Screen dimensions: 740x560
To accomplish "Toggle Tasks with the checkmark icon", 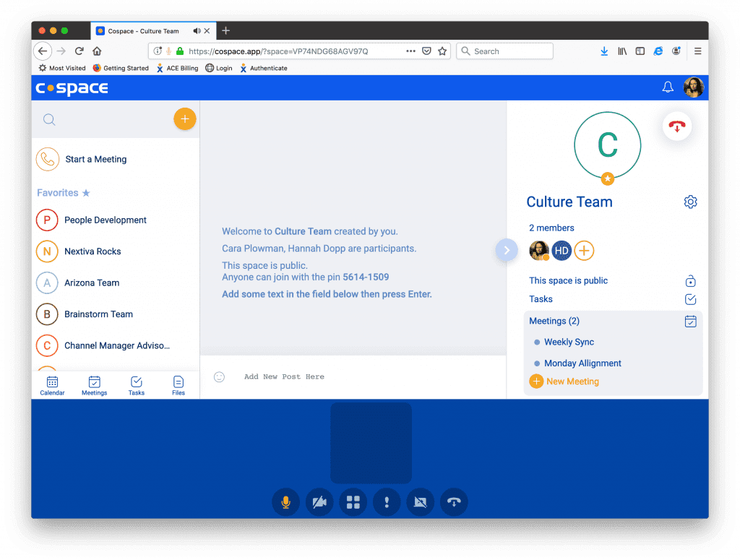I will coord(690,299).
